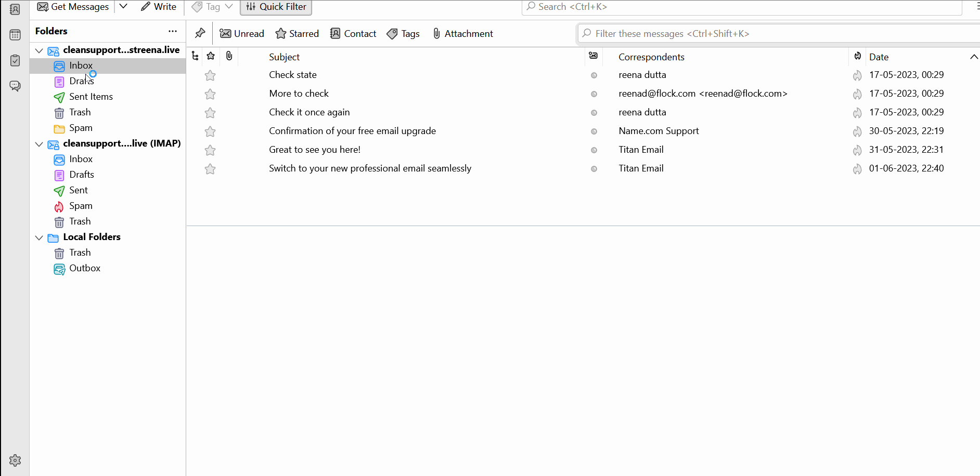This screenshot has width=980, height=476.
Task: Open the Folders pane options menu
Action: coord(172,31)
